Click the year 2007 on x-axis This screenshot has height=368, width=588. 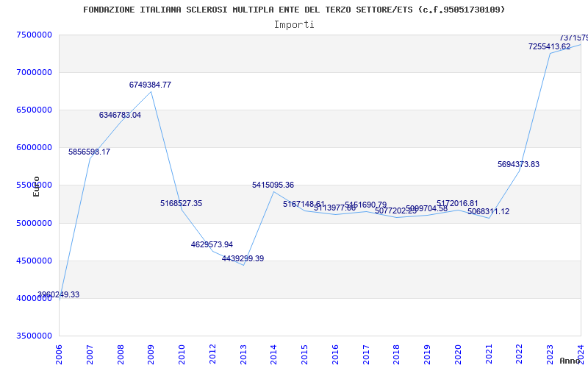(90, 355)
